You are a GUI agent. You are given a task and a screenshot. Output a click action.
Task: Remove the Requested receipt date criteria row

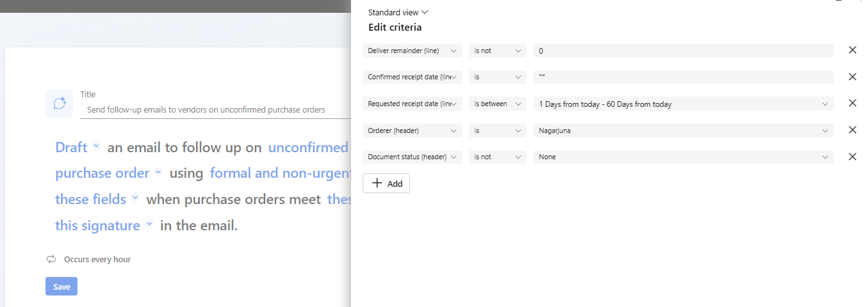click(852, 104)
